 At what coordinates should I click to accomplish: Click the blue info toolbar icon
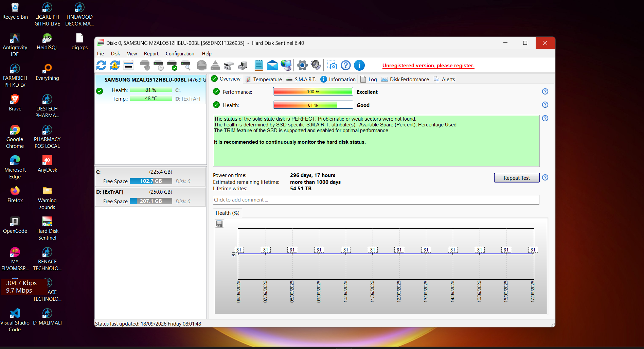coord(359,65)
